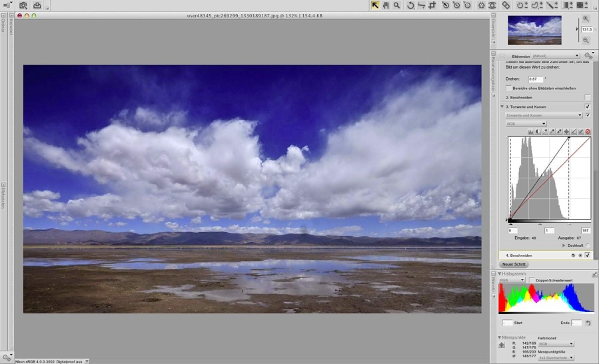Choose the rotate tool in toolbar
The height and width of the screenshot is (364, 599).
(410, 5)
